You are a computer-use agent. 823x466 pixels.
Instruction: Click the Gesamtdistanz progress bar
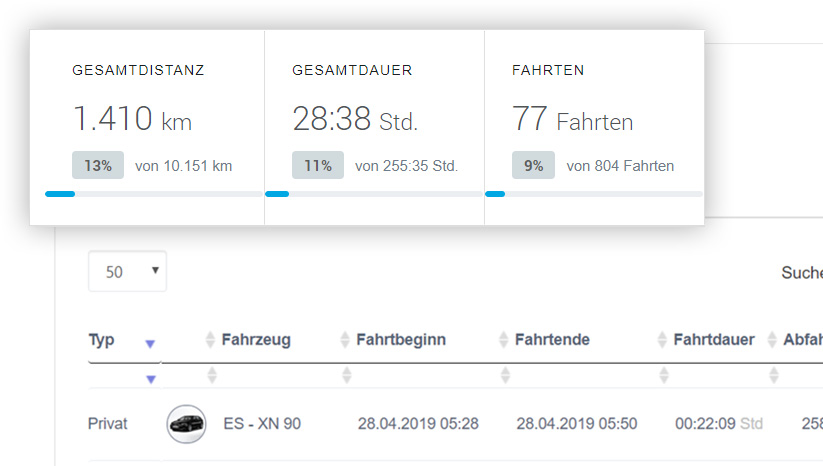pos(154,194)
